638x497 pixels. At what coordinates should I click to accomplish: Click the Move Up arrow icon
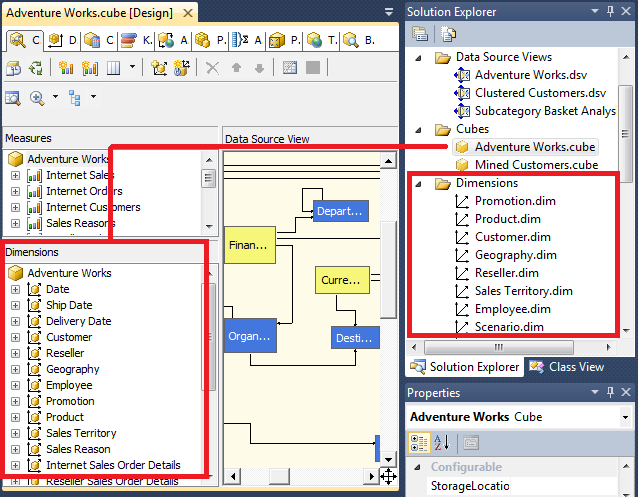coord(236,68)
